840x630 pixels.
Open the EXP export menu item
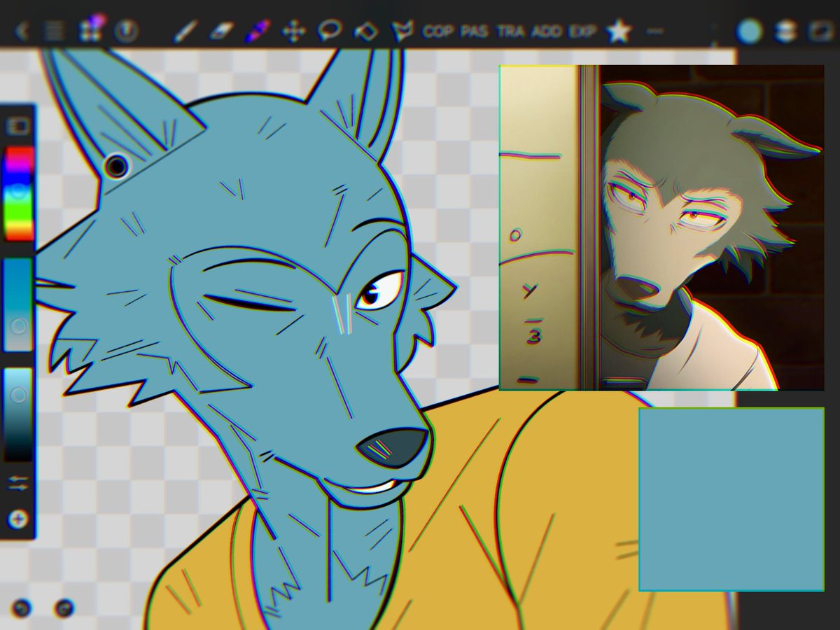[x=582, y=31]
